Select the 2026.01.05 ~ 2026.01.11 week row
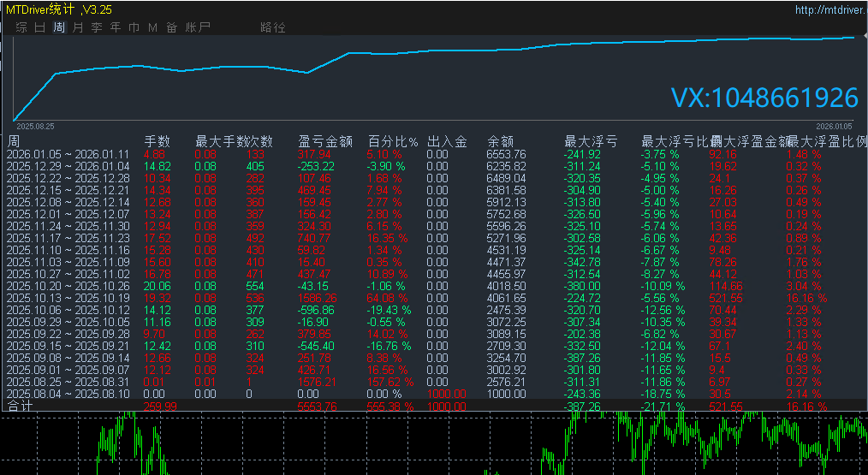 (x=68, y=154)
